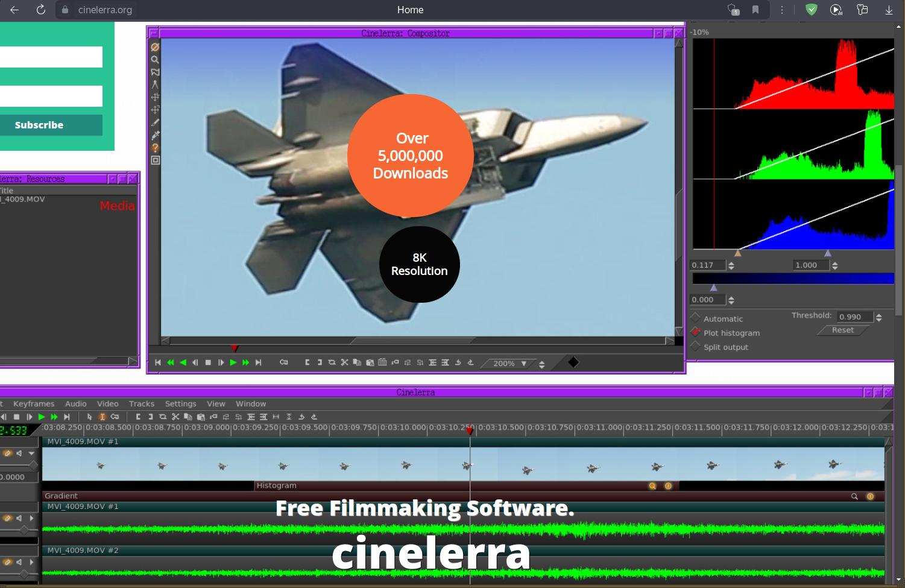Adjust the Threshold 0.990 stepper
The height and width of the screenshot is (588, 905).
(x=878, y=317)
